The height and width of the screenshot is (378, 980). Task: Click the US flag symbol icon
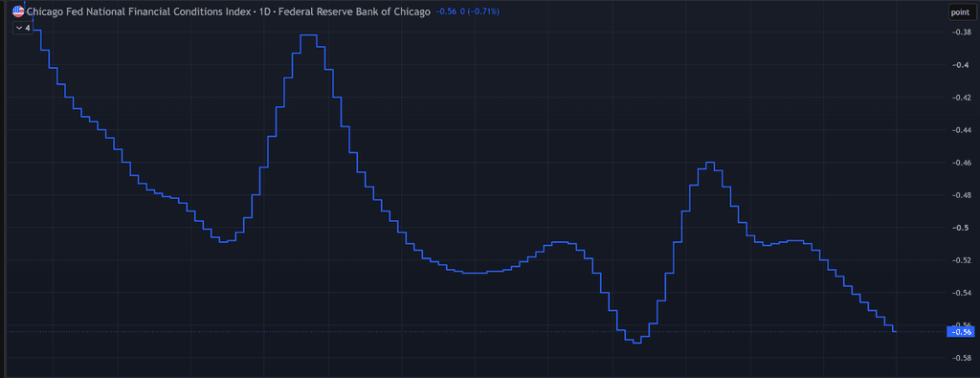coord(18,11)
